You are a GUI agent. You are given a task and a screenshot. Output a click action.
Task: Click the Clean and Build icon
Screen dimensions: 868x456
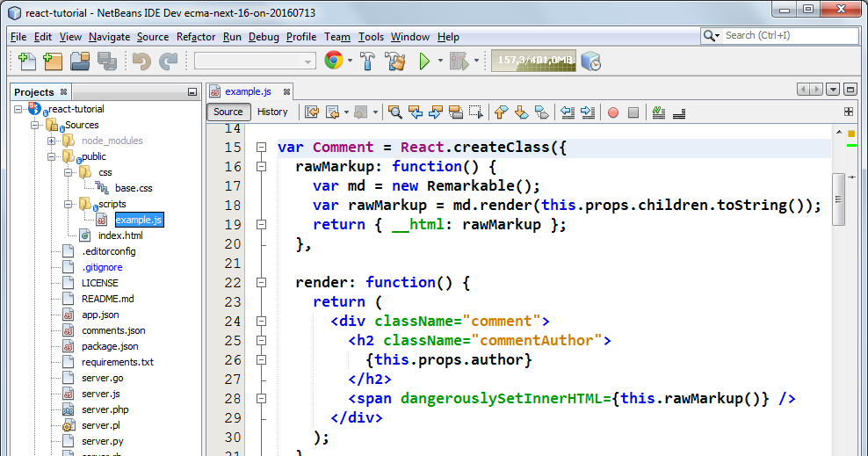(x=395, y=61)
